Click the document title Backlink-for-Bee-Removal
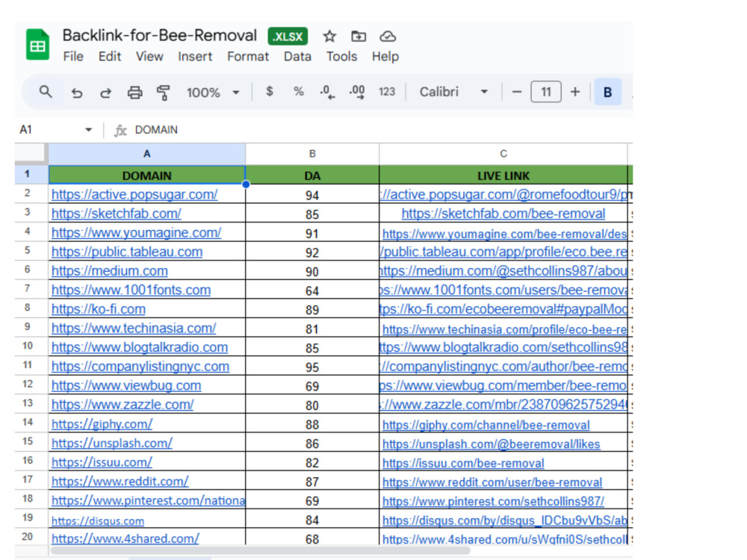The height and width of the screenshot is (560, 747). pyautogui.click(x=160, y=35)
